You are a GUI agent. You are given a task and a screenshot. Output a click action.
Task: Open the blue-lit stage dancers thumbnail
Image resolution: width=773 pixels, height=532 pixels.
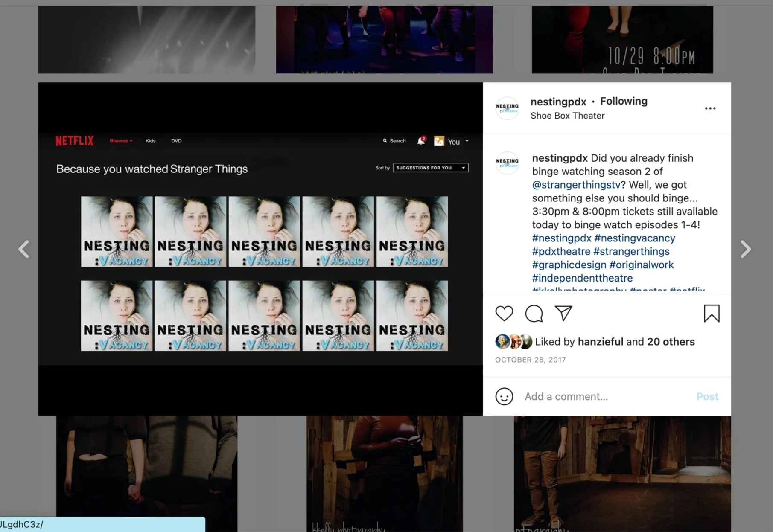coord(384,40)
